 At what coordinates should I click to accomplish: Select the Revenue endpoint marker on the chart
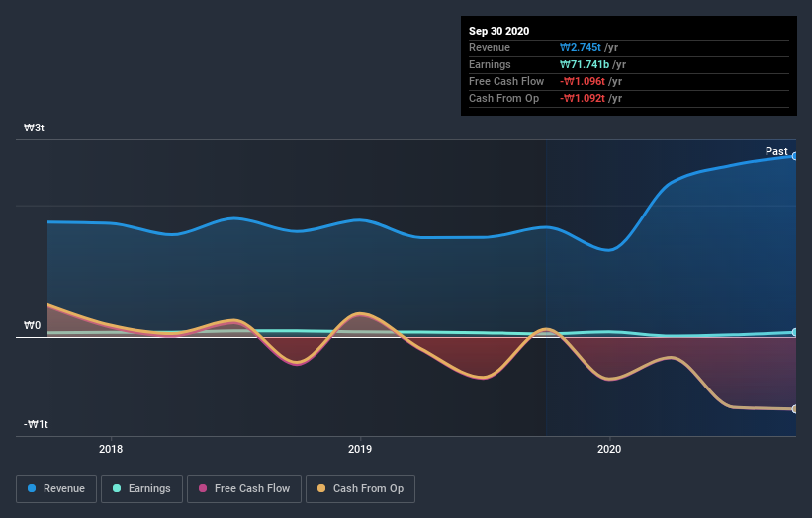[794, 156]
